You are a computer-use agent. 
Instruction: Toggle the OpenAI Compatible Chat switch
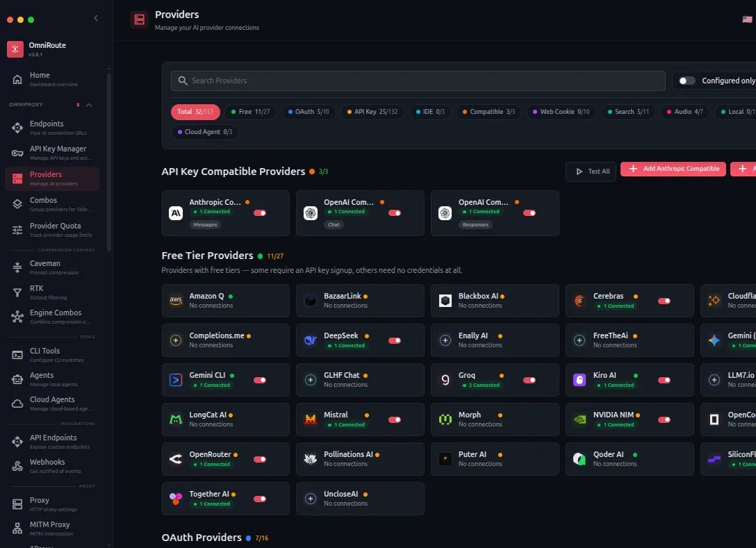tap(395, 213)
